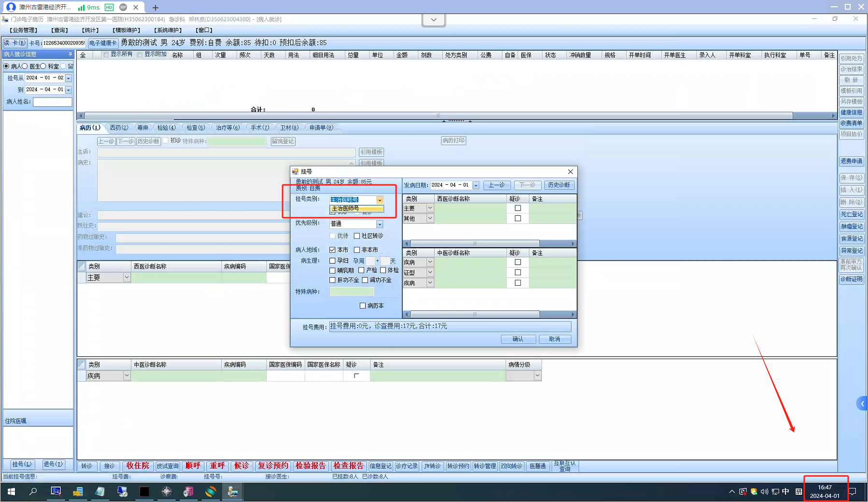Click the 拼 input method tray icon

798,492
